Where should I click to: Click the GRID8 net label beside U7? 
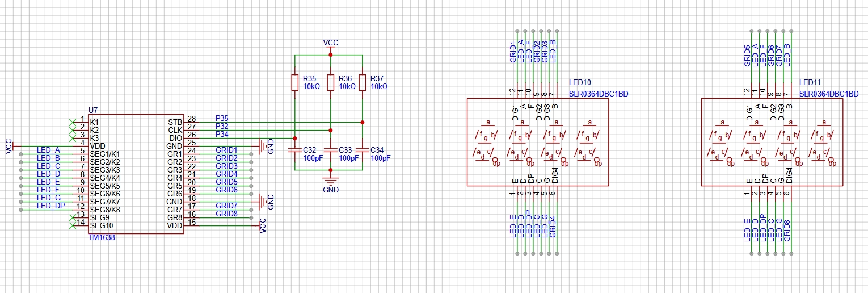[x=226, y=214]
